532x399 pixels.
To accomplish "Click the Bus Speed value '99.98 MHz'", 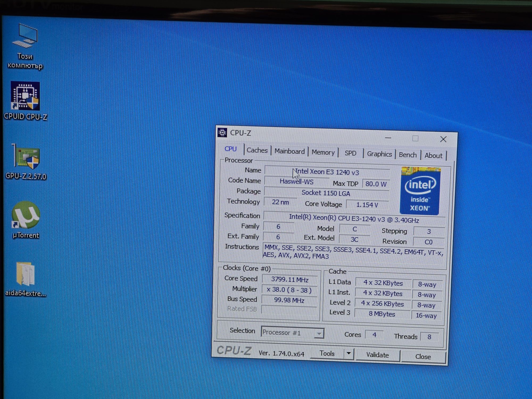I will [x=289, y=300].
